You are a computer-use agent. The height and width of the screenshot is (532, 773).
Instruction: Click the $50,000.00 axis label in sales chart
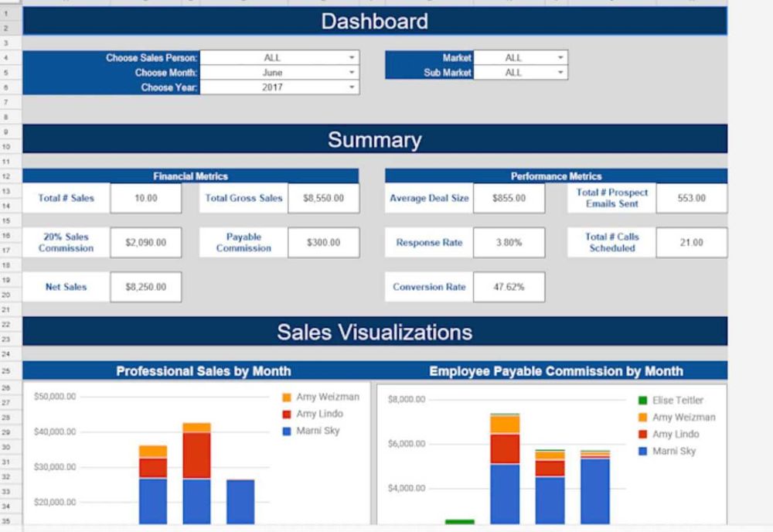[x=55, y=397]
